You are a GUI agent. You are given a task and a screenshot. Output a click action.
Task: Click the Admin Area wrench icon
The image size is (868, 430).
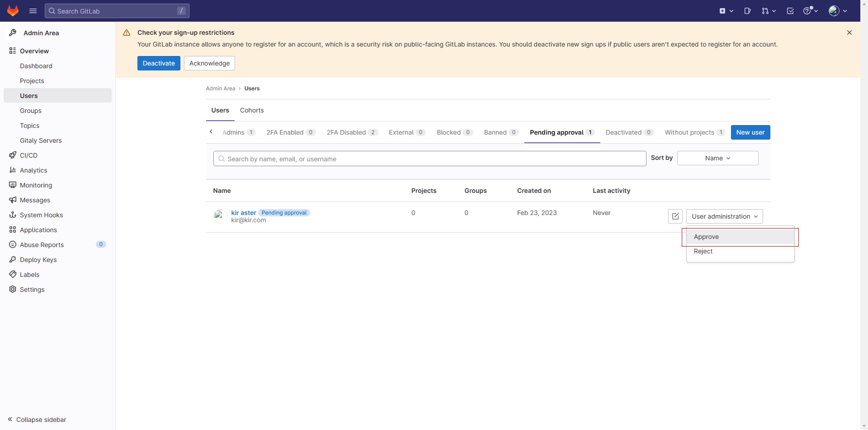tap(13, 33)
